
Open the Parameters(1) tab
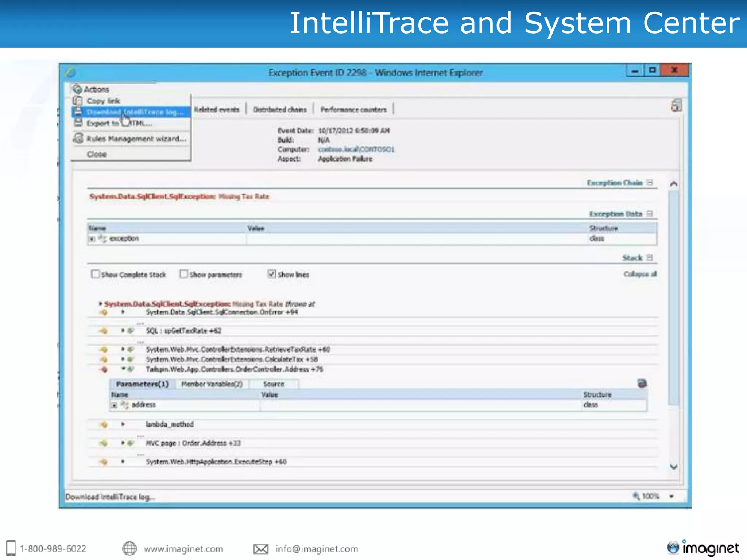coord(142,384)
